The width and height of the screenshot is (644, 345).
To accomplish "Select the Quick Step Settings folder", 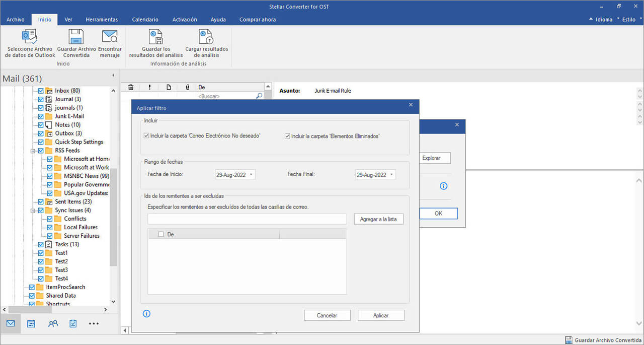I will coord(79,142).
